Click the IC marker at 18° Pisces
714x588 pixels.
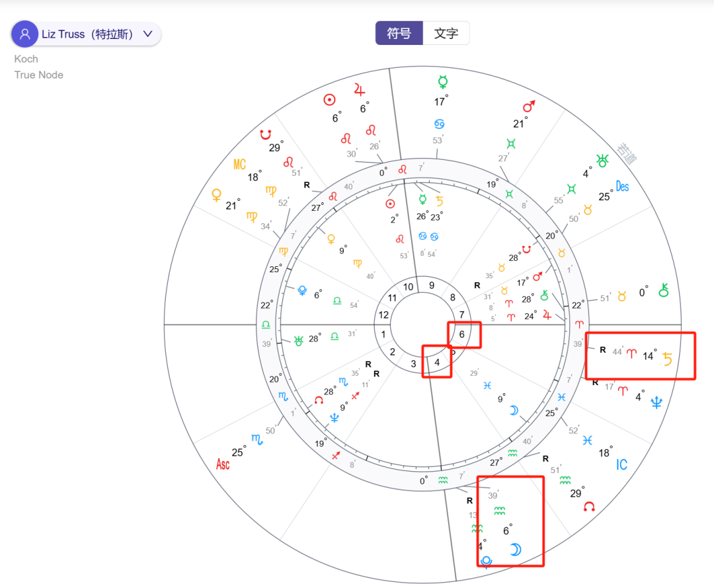tap(621, 464)
